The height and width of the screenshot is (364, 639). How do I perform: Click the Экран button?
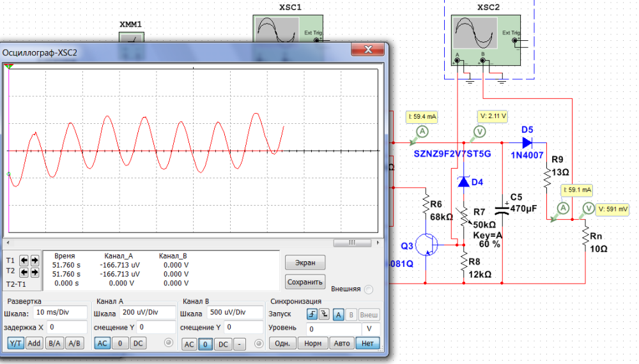(x=305, y=262)
